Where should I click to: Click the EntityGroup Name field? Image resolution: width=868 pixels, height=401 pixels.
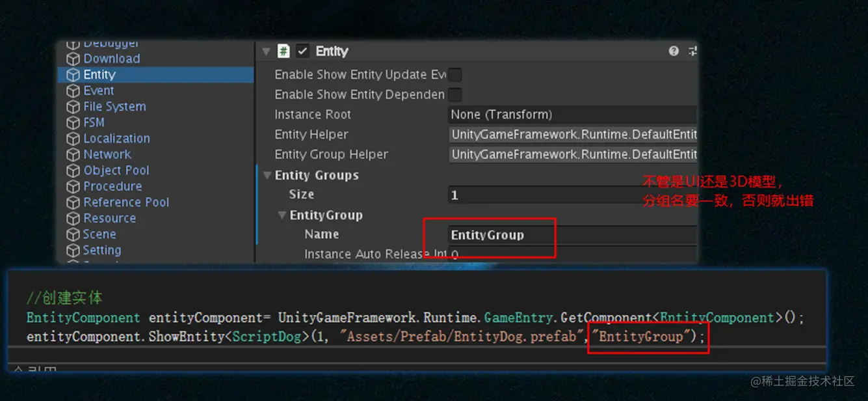click(573, 235)
